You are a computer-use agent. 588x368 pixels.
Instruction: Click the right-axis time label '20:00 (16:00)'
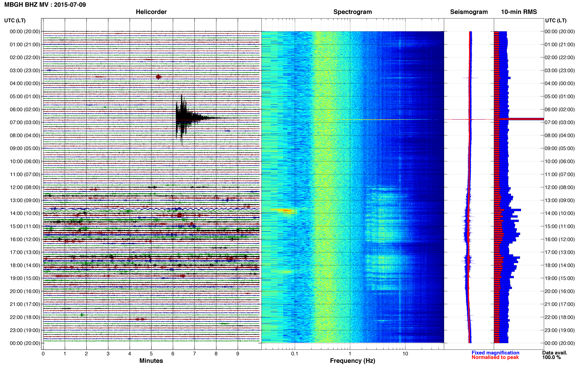click(560, 291)
